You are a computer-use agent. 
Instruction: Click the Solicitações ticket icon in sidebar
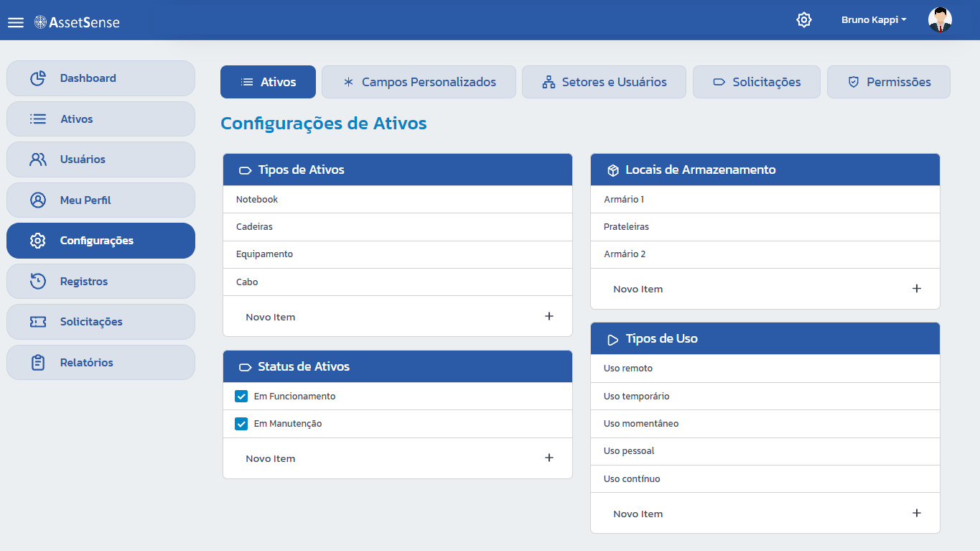coord(38,322)
